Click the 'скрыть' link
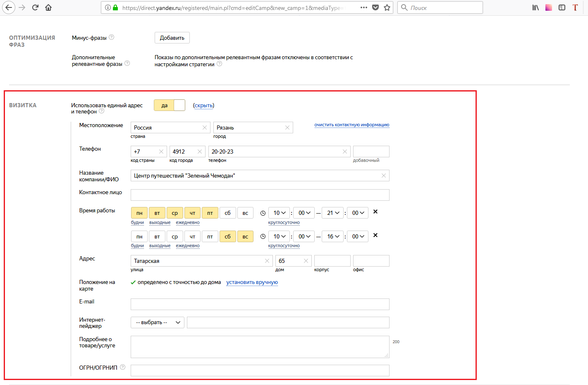This screenshot has width=588, height=385. click(203, 106)
